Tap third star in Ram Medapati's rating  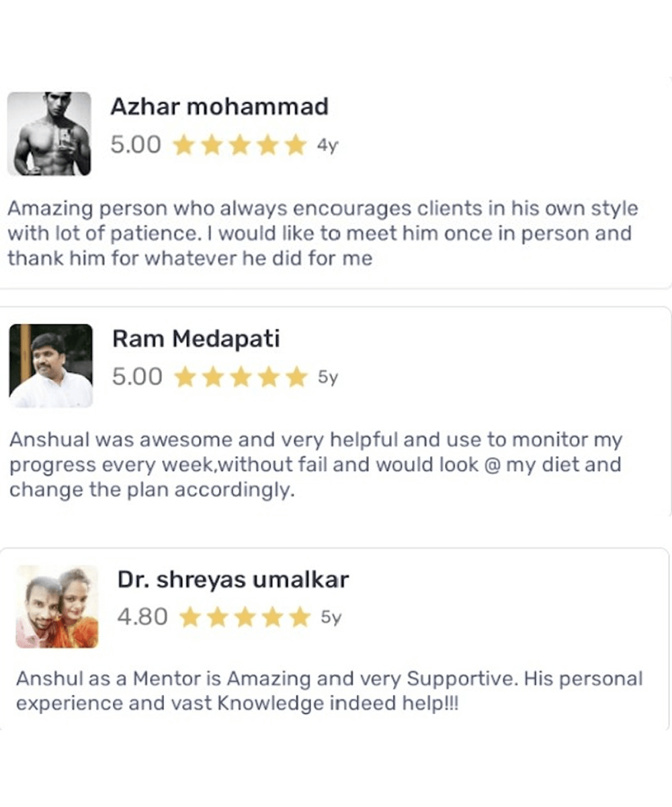pyautogui.click(x=241, y=378)
